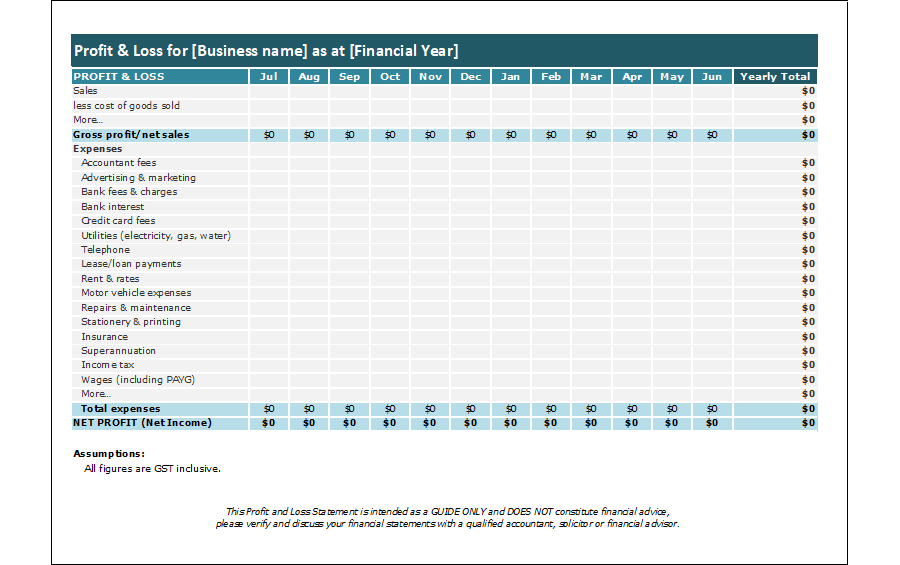Select Repairs & maintenance label
The height and width of the screenshot is (565, 900).
[136, 308]
